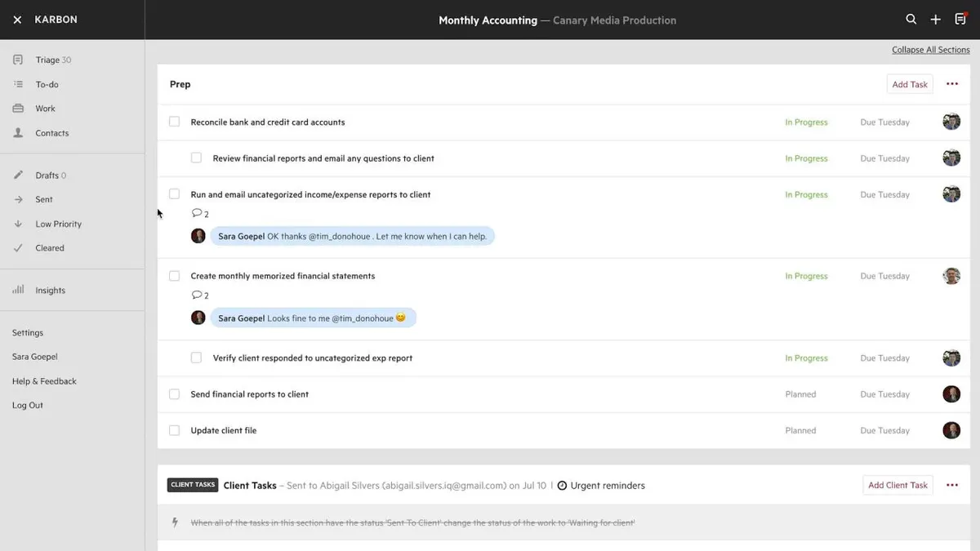Check the Reconcile bank accounts task checkbox
The image size is (980, 551).
[174, 122]
